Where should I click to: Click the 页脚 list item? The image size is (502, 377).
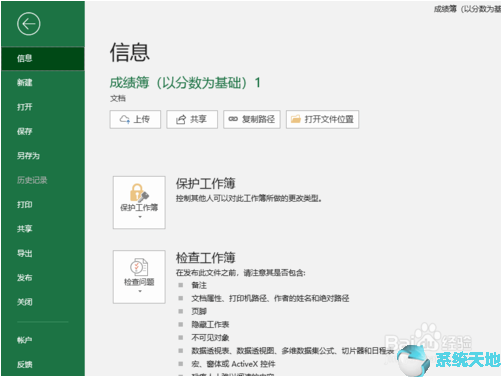[199, 311]
